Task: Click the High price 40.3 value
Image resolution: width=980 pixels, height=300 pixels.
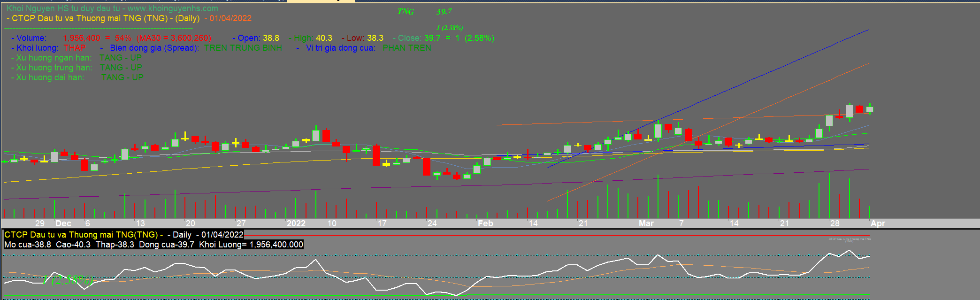Action: 324,38
